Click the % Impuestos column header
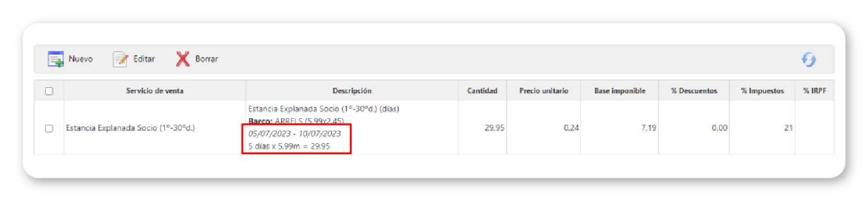Image resolution: width=868 pixels, height=218 pixels. tap(762, 91)
